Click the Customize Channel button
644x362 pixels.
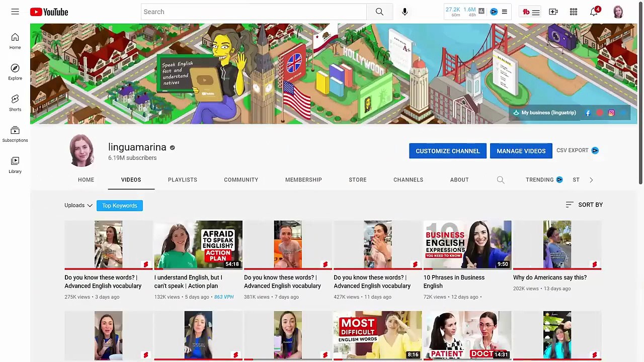click(x=448, y=151)
